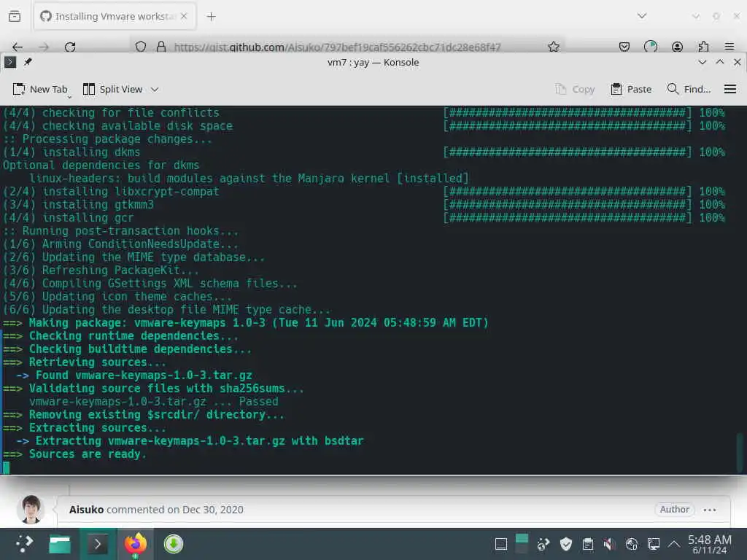This screenshot has height=560, width=747.
Task: Click the Copy toolbar button
Action: pyautogui.click(x=575, y=89)
